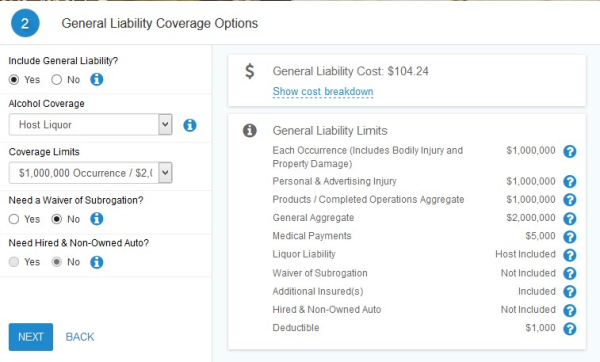Click the Coverage Limits field label
Screen dimensions: 600x362
[44, 152]
